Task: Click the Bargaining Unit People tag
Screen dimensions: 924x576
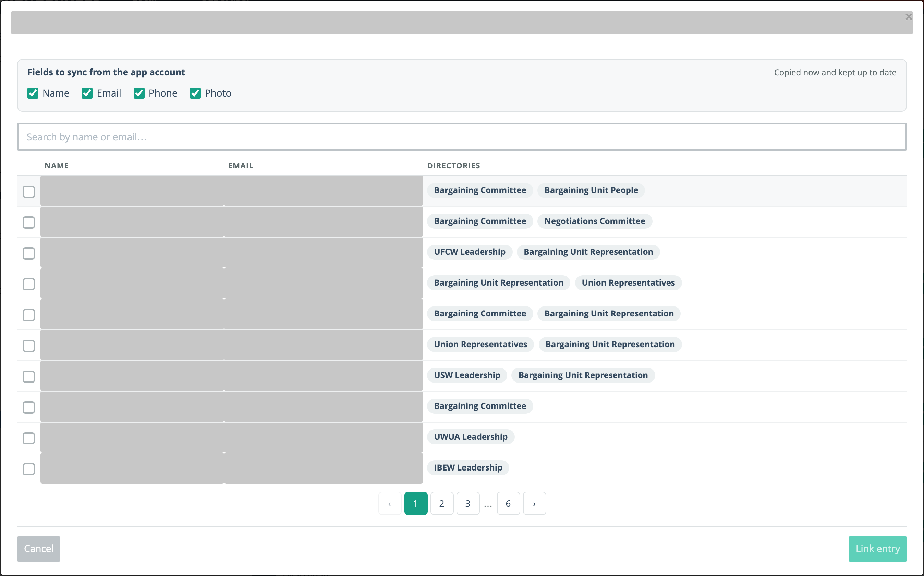Action: click(591, 190)
